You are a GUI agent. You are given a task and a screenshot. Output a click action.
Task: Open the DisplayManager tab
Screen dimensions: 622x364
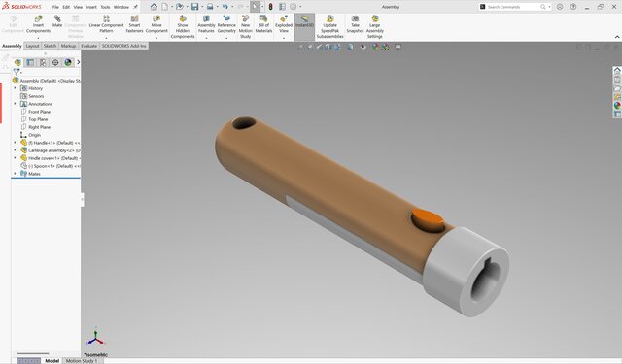pos(68,62)
